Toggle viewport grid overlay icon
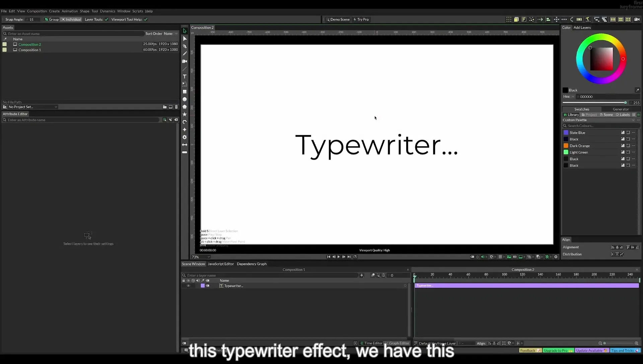This screenshot has height=364, width=643. [x=500, y=257]
